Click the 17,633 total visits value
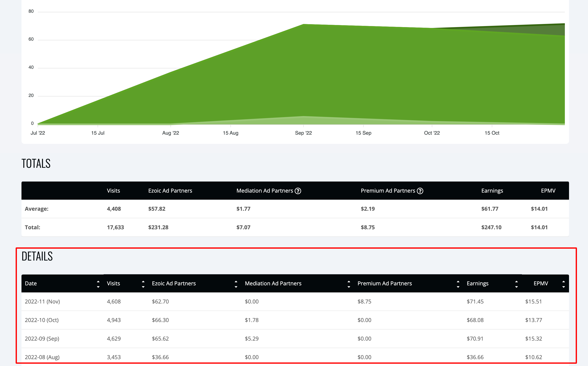 coord(116,228)
